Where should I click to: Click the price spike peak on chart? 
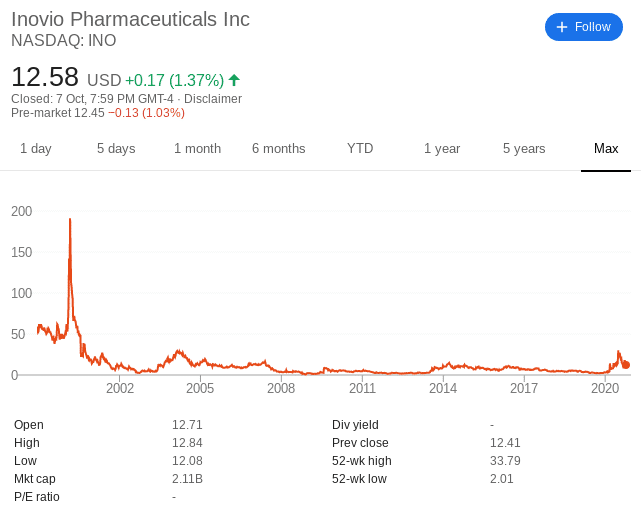tap(70, 220)
